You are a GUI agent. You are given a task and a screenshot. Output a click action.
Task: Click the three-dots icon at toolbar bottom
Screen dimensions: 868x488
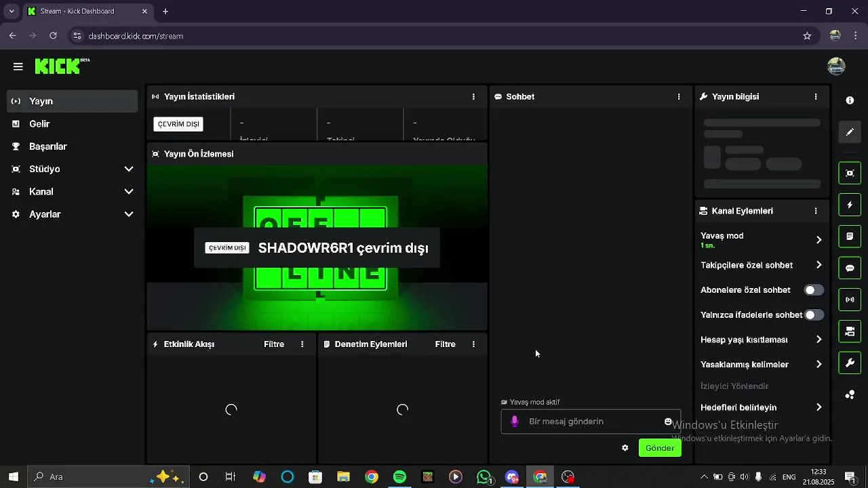tap(850, 394)
